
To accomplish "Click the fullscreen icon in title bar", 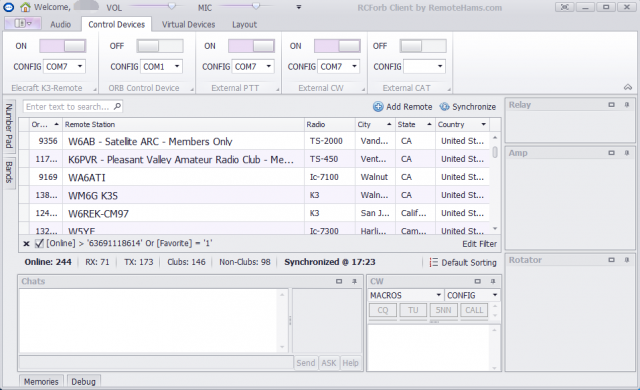I will coord(564,7).
